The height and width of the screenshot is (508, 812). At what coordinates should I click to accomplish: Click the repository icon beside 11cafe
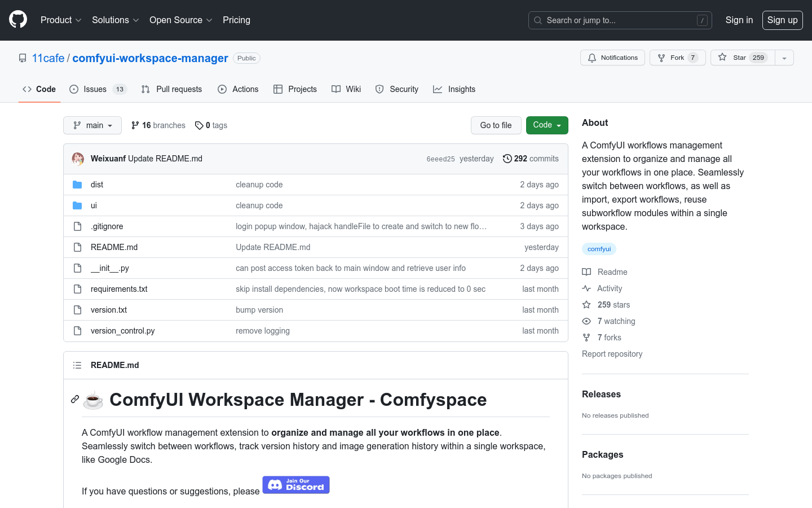[x=23, y=58]
